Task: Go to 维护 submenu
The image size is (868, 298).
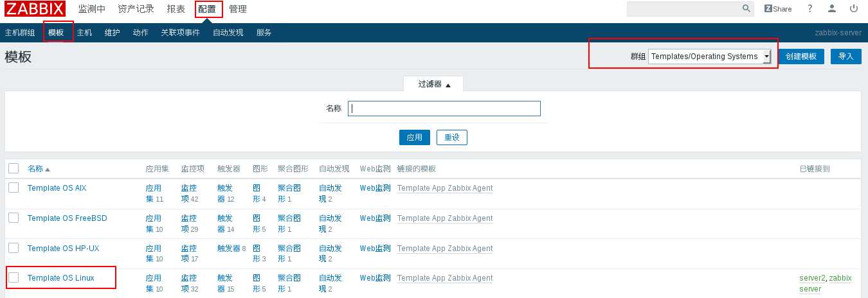Action: click(113, 33)
